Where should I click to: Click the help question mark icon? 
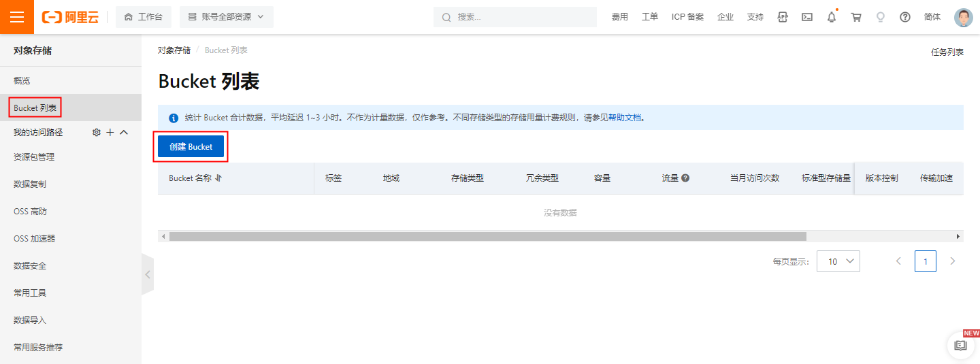(905, 17)
